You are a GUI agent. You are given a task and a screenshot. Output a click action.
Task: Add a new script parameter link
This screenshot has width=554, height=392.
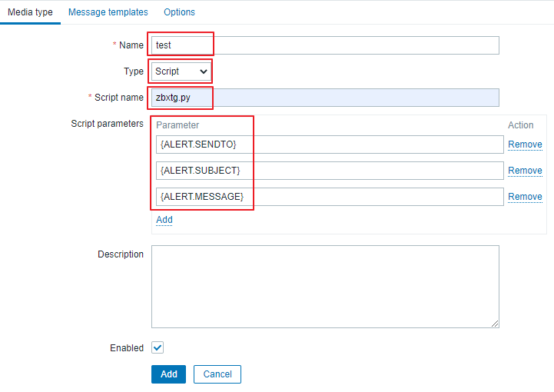164,220
